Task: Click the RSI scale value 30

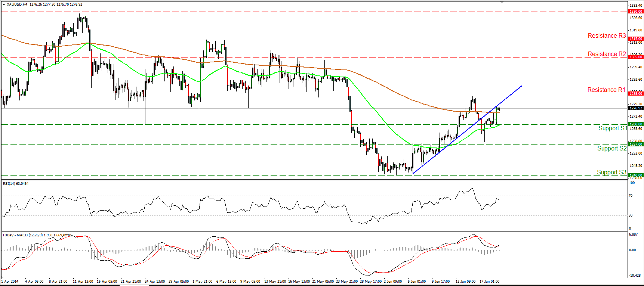Action: click(631, 215)
